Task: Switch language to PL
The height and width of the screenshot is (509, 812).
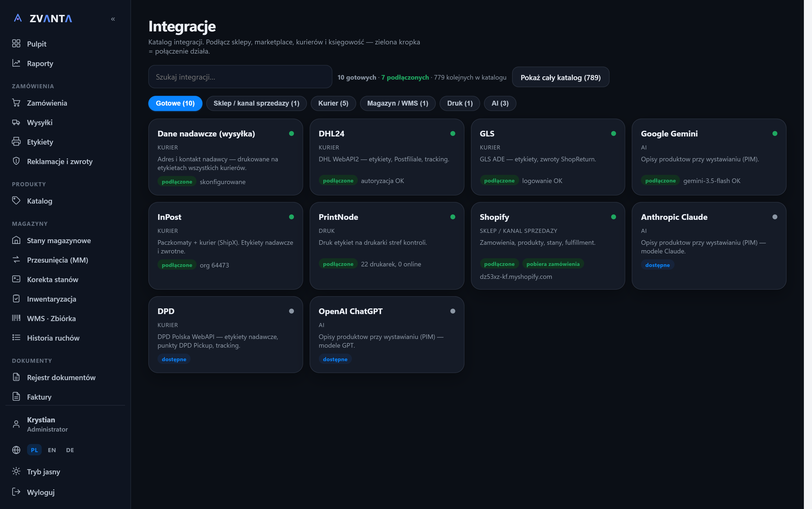Action: coord(34,450)
